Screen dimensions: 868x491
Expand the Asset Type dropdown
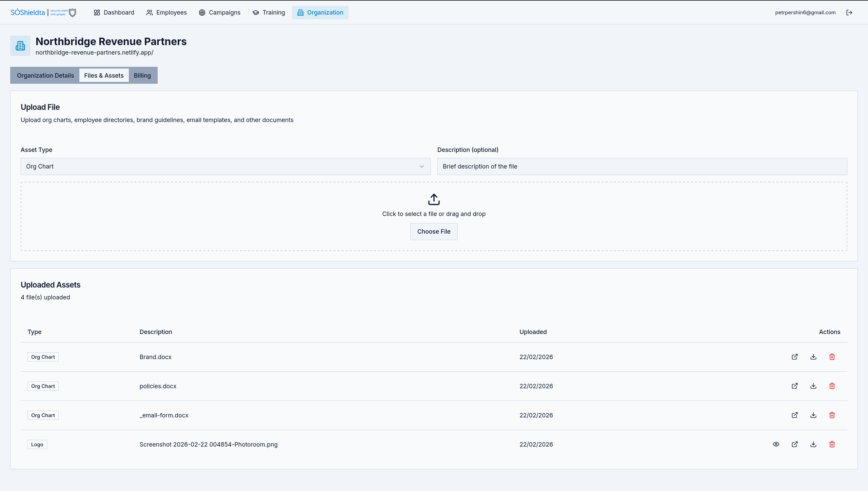225,166
